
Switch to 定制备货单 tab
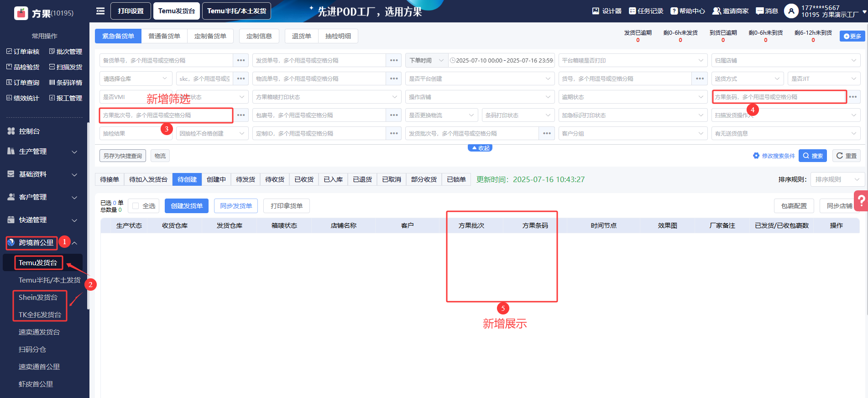[210, 36]
